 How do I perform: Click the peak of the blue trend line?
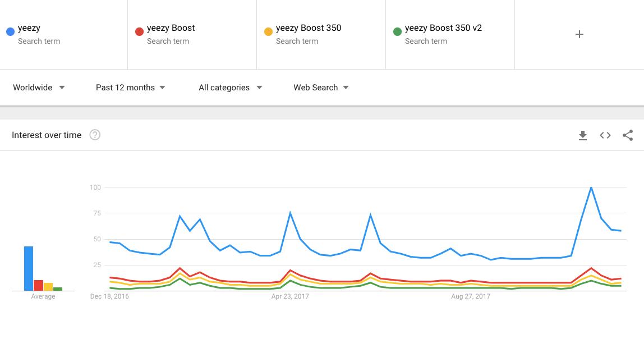click(x=591, y=187)
